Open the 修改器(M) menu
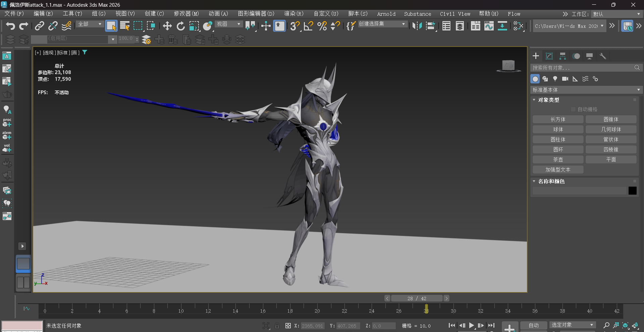Image resolution: width=644 pixels, height=332 pixels. pos(186,14)
